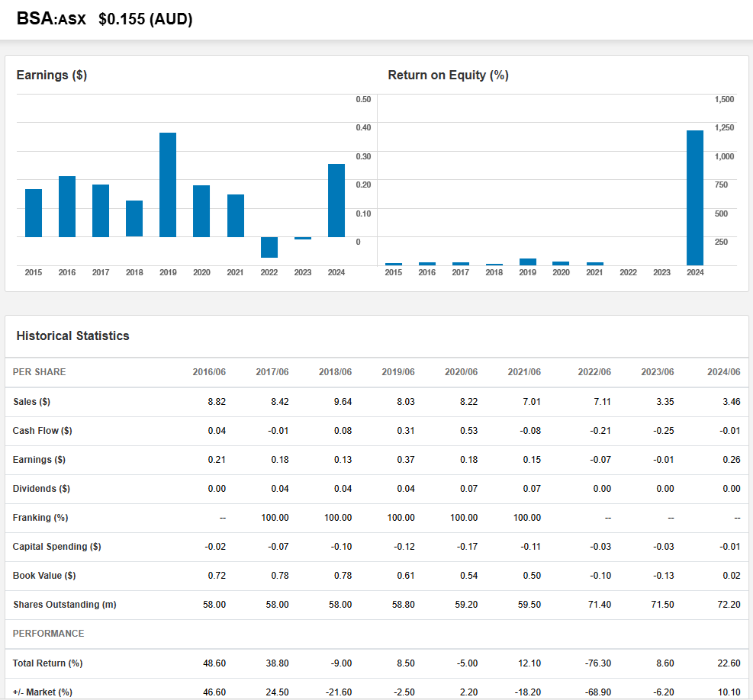Viewport: 753px width, 700px height.
Task: Click the Total Return (%) row label
Action: click(x=47, y=663)
